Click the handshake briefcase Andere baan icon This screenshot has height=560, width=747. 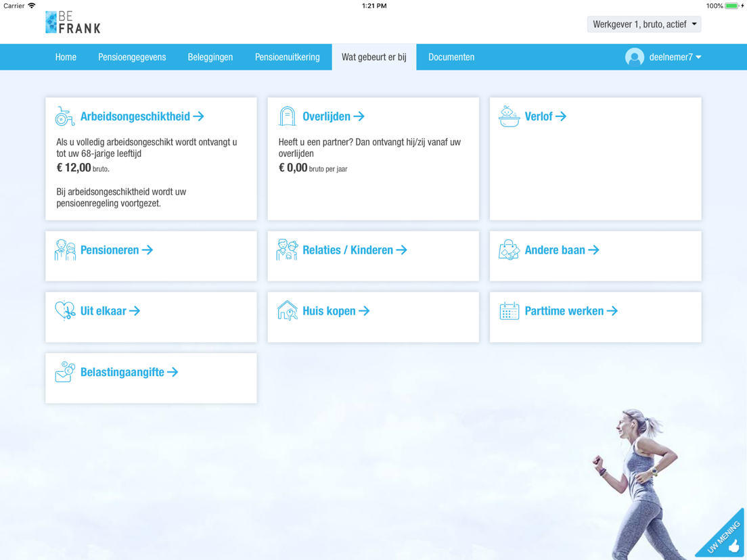tap(509, 250)
